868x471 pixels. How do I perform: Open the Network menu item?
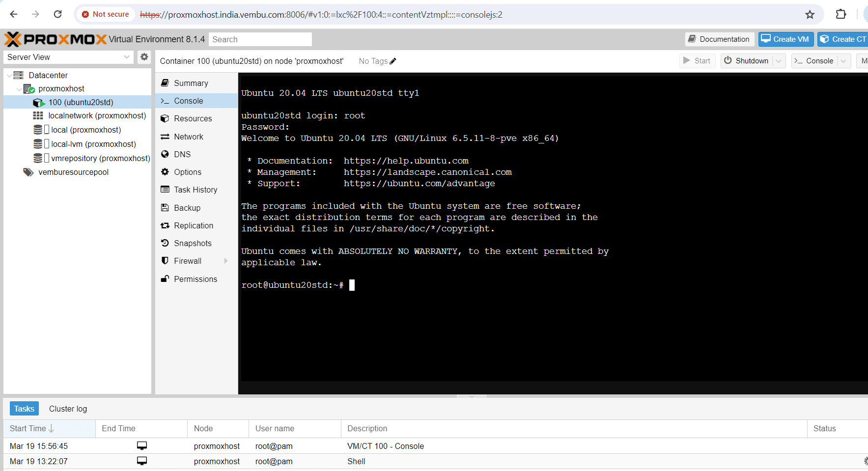[x=196, y=137]
